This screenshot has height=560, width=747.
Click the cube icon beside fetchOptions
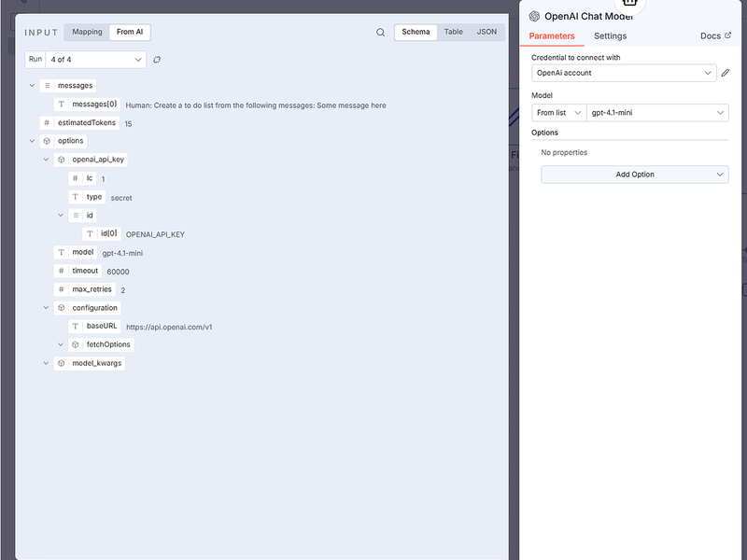[x=76, y=344]
